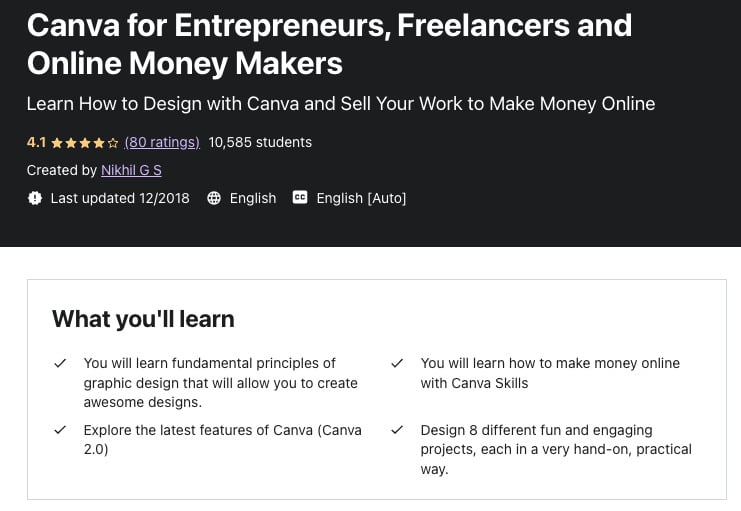Click checkmark beside make money online item

click(x=397, y=364)
